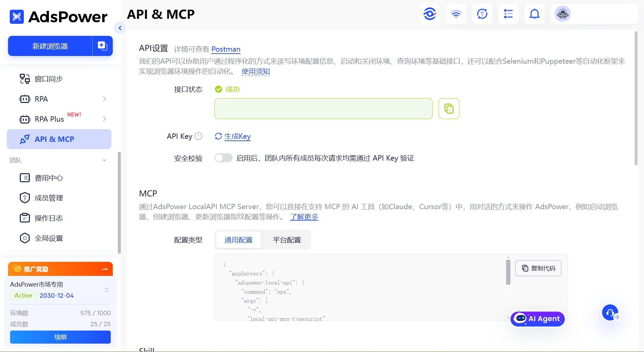This screenshot has height=352, width=644.
Task: Click the expiry date 2030-12-04
Action: (x=57, y=295)
